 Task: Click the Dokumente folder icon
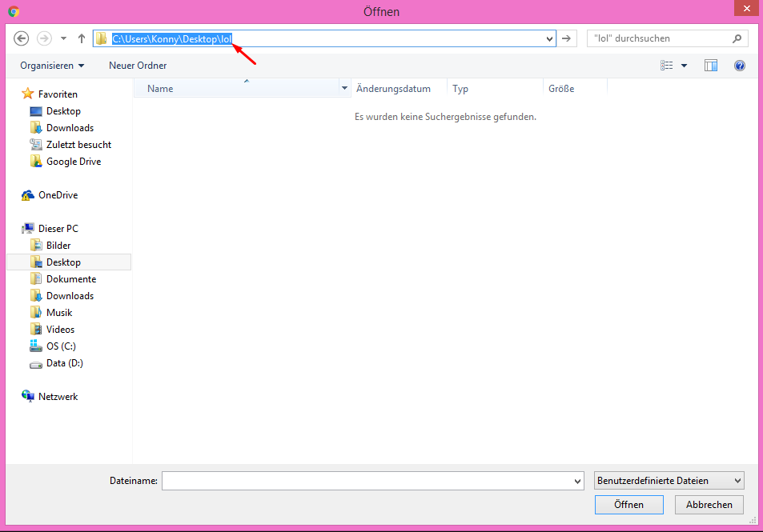pos(36,278)
